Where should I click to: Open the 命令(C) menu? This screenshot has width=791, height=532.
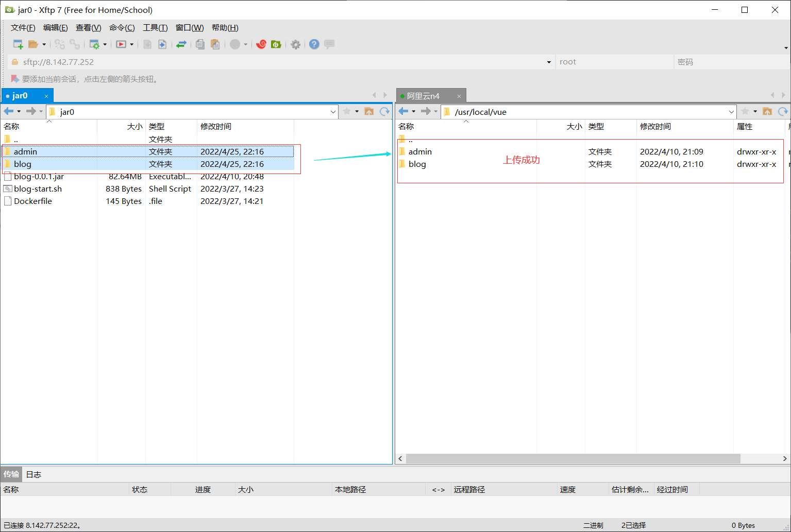[x=122, y=28]
